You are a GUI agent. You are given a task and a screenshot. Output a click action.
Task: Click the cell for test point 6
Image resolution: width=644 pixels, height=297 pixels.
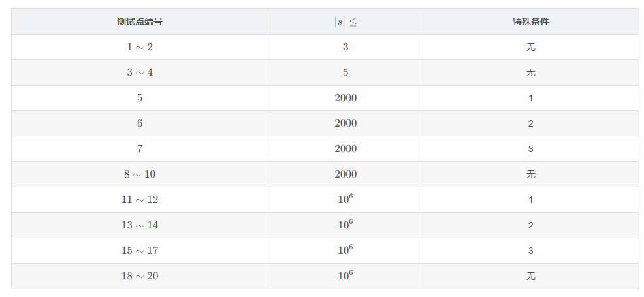[140, 123]
